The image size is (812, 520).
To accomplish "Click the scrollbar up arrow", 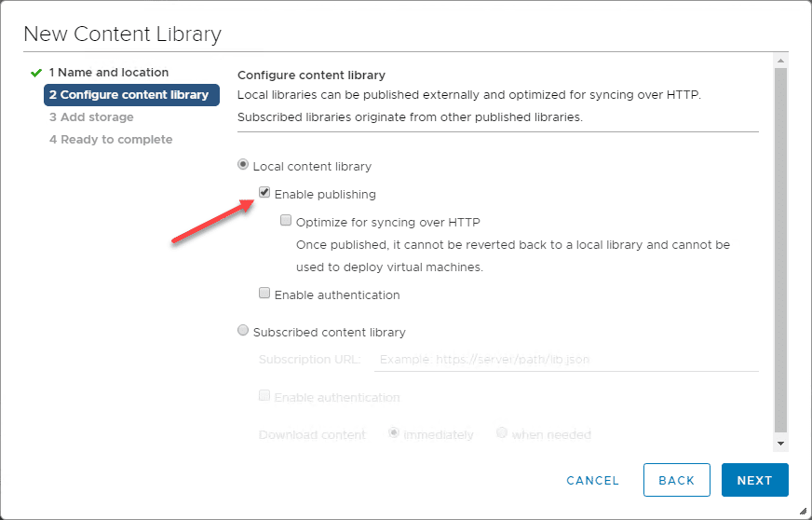I will tap(781, 60).
